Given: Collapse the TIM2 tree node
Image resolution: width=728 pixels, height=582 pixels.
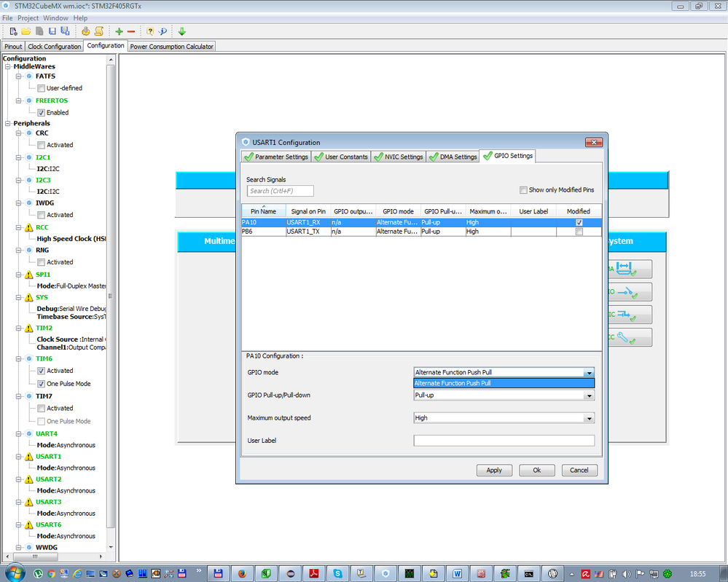Looking at the screenshot, I should point(18,328).
